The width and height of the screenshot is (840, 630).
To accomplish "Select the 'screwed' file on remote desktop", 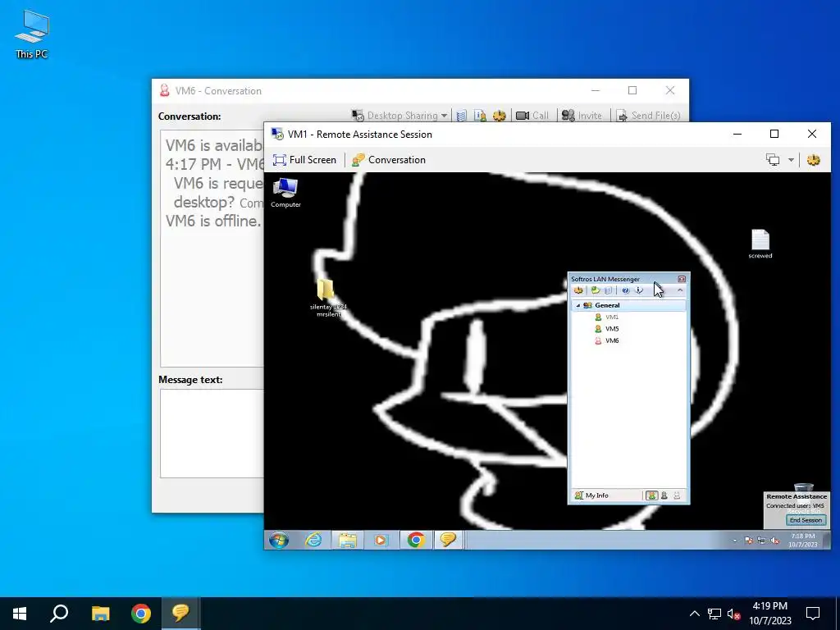I will (x=760, y=244).
